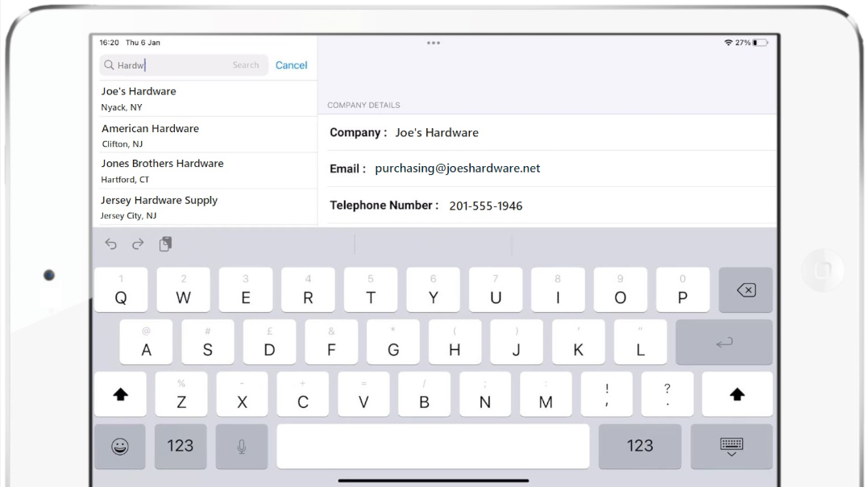Tap the H key
868x487 pixels.
click(455, 343)
